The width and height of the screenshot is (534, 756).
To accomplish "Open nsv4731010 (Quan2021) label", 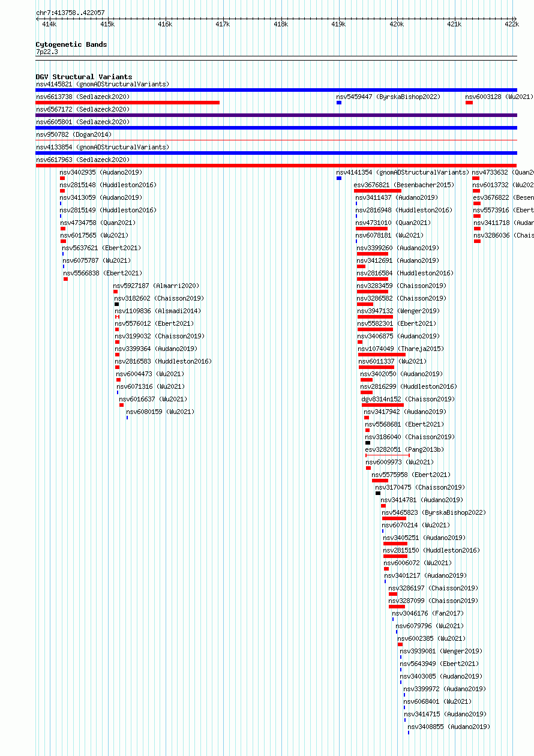I will [x=393, y=223].
